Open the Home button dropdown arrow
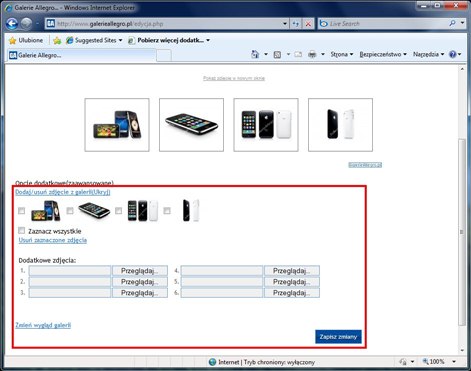Viewport: 471px width, 371px height. tap(266, 54)
